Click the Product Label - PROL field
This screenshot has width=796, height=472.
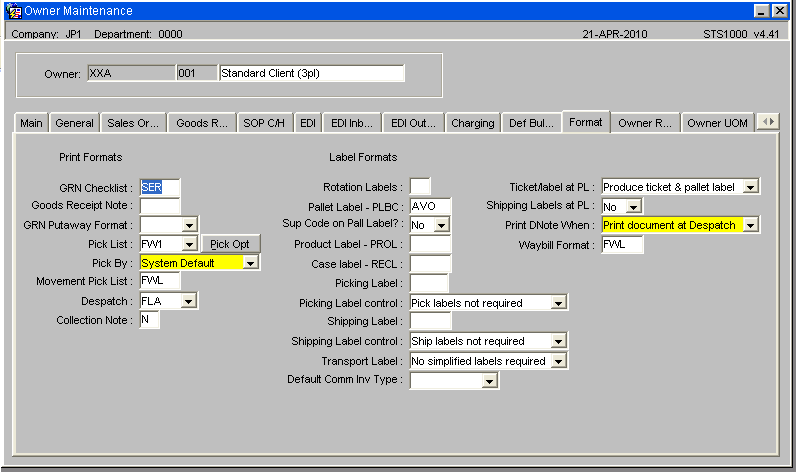tap(430, 244)
